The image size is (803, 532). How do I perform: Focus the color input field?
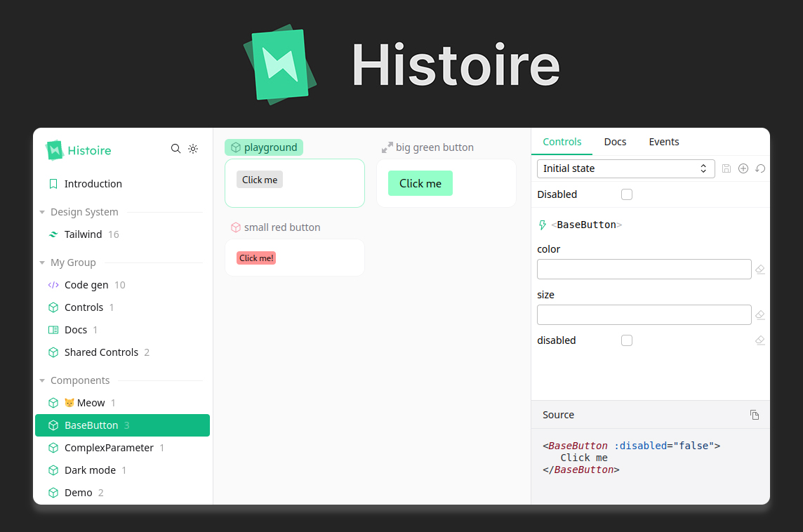click(x=644, y=270)
